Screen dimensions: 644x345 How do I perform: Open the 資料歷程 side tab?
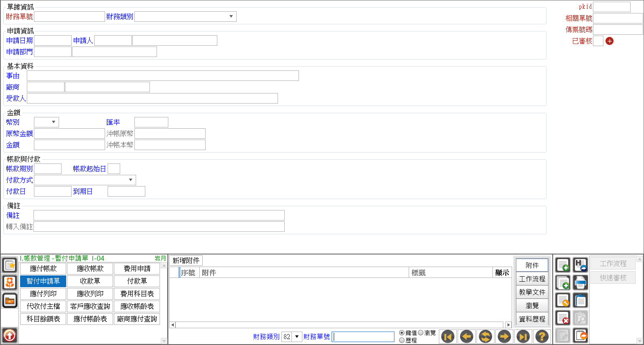(532, 319)
